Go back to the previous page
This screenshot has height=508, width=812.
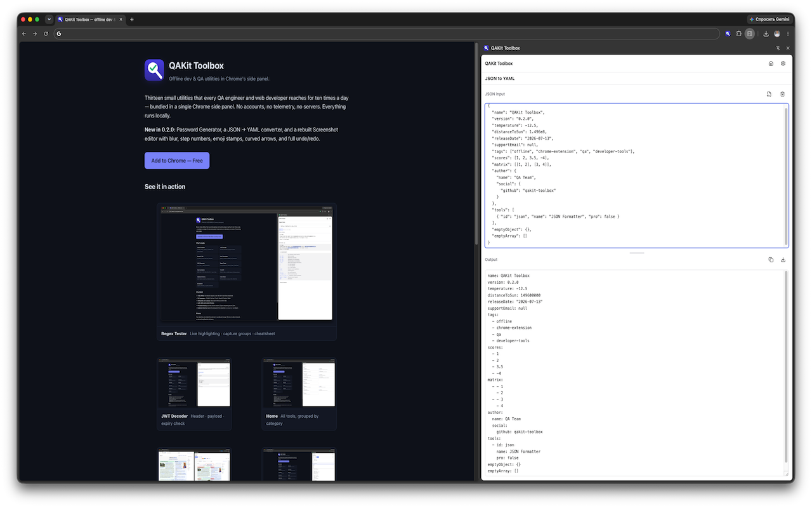24,34
